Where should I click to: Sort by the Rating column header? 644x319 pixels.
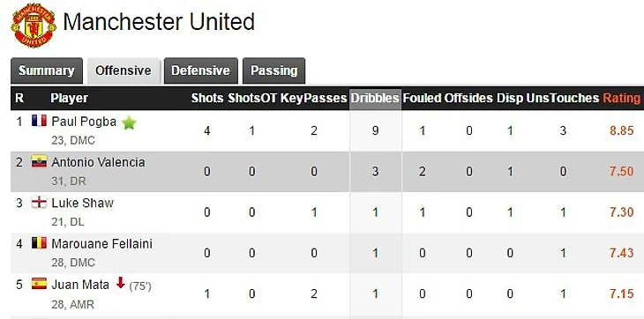pos(621,99)
